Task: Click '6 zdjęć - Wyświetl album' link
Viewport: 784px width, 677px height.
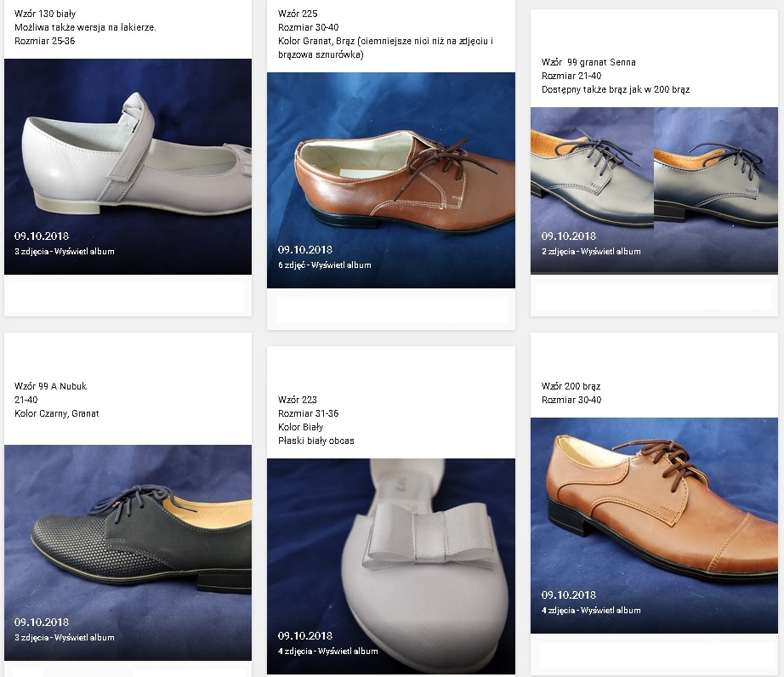Action: pos(325,265)
